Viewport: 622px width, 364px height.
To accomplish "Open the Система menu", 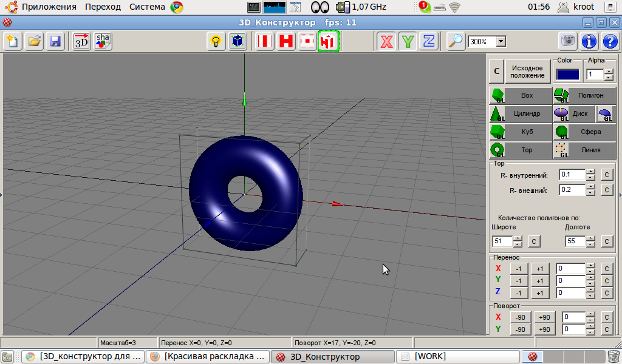I will pyautogui.click(x=146, y=7).
